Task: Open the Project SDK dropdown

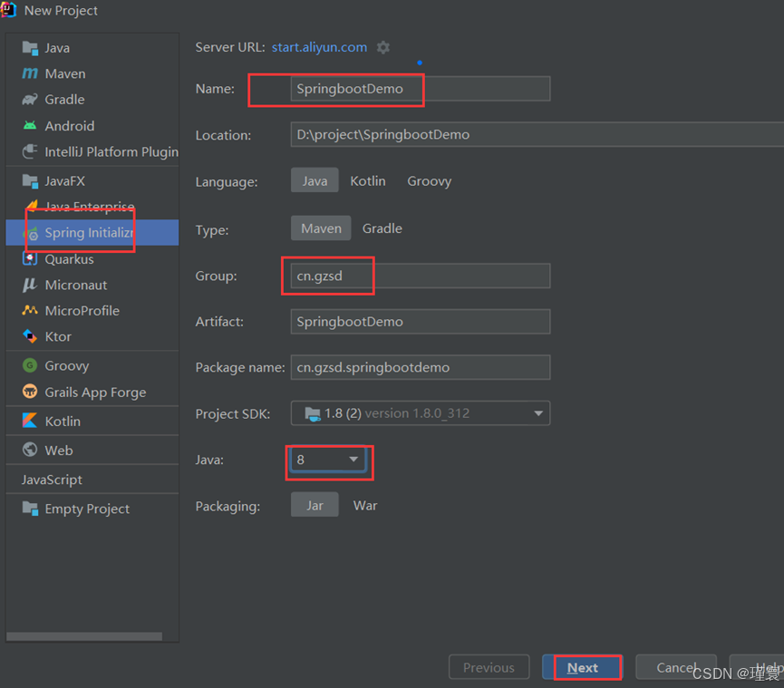Action: 421,413
